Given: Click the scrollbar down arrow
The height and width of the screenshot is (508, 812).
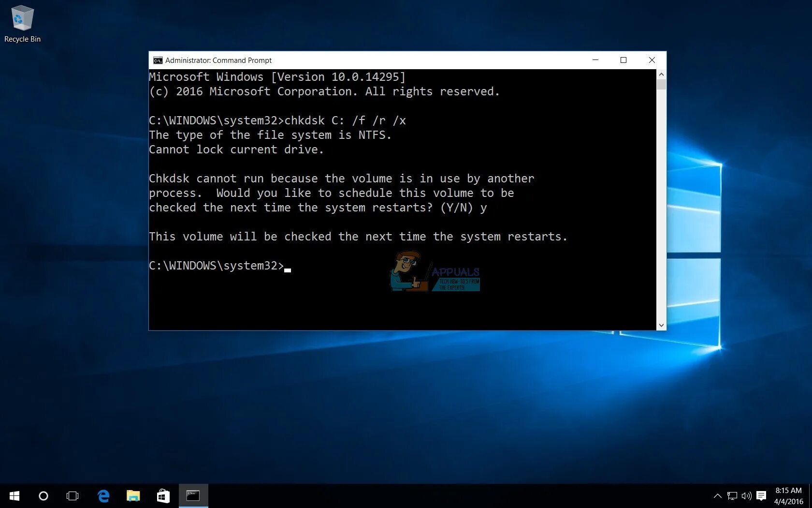Looking at the screenshot, I should [x=661, y=326].
